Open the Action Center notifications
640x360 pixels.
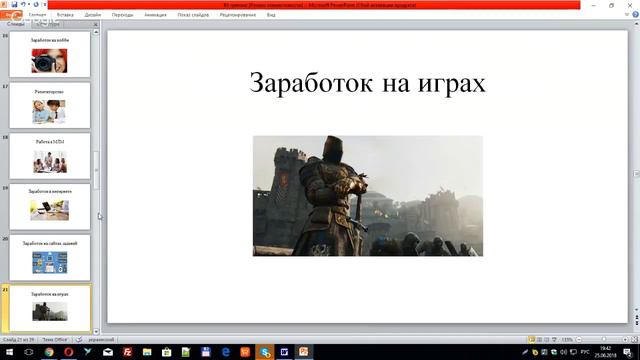[628, 352]
